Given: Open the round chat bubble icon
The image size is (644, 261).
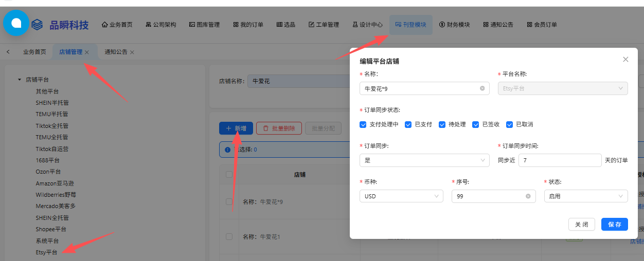Looking at the screenshot, I should (x=16, y=23).
